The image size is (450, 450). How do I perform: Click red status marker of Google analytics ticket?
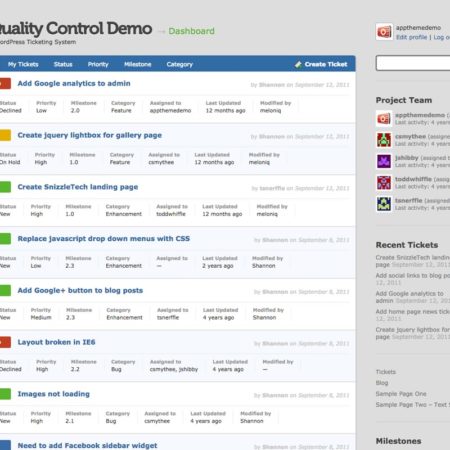[x=5, y=83]
